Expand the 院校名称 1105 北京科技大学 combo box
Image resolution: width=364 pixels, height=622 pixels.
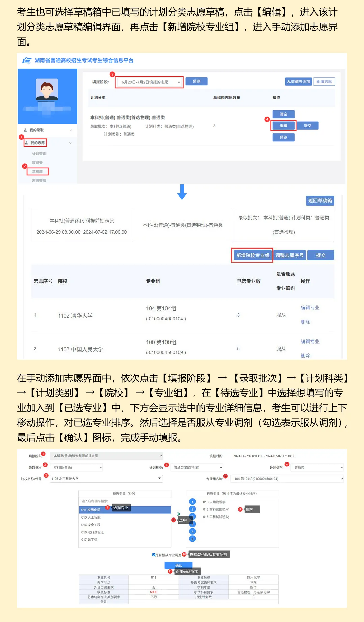coord(106,479)
